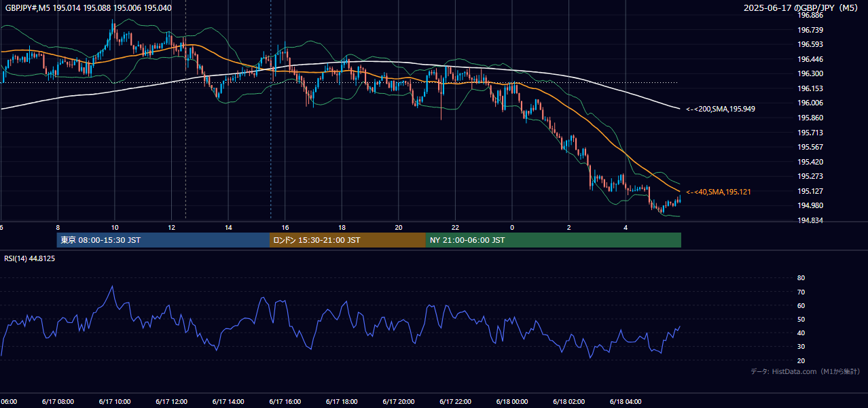Screen dimensions: 868x408
Task: Click the 6/18 02:00 time label
Action: coord(568,402)
